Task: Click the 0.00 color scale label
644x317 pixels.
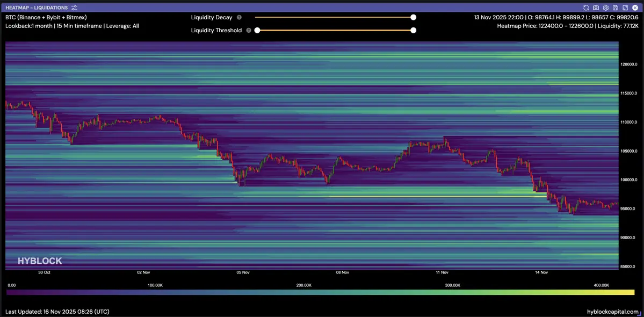Action: tap(12, 285)
